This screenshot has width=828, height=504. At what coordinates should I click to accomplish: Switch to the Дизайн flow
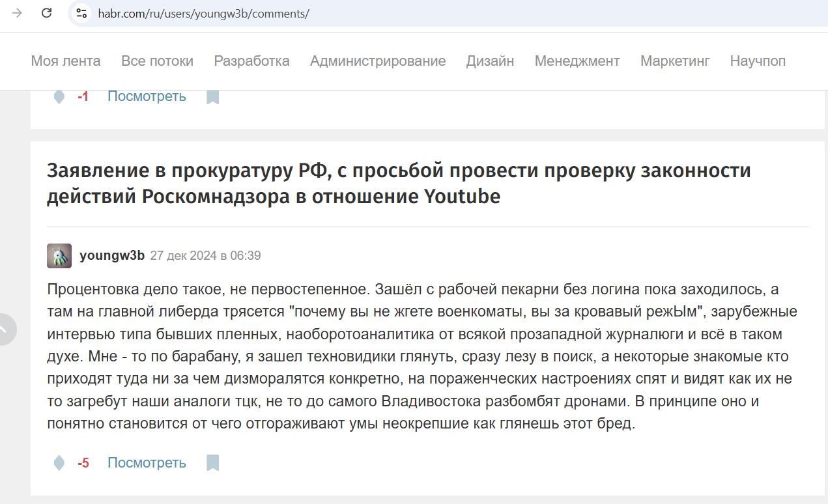(x=490, y=61)
